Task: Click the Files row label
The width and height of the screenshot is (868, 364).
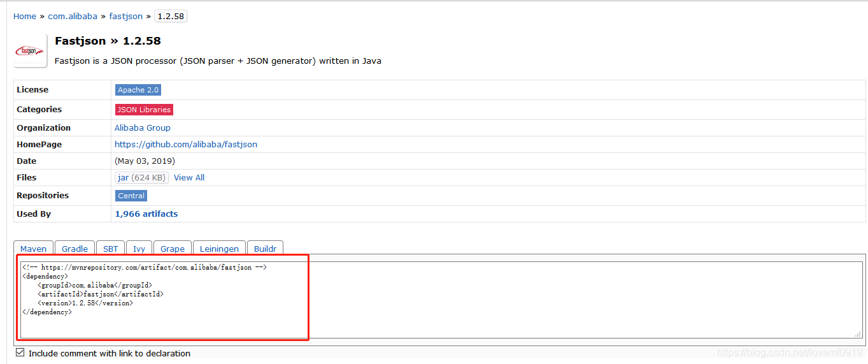Action: (x=27, y=177)
